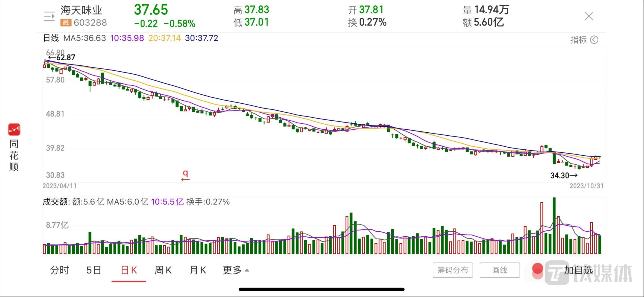The image size is (644, 297).
Task: Select the 月K tab
Action: point(198,270)
